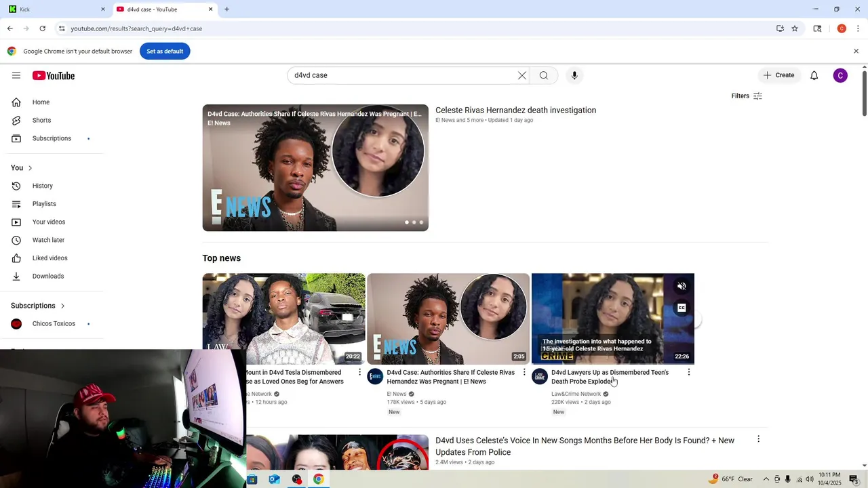This screenshot has width=868, height=488.
Task: Open the Law&Crime Network channel avatar
Action: (x=540, y=376)
